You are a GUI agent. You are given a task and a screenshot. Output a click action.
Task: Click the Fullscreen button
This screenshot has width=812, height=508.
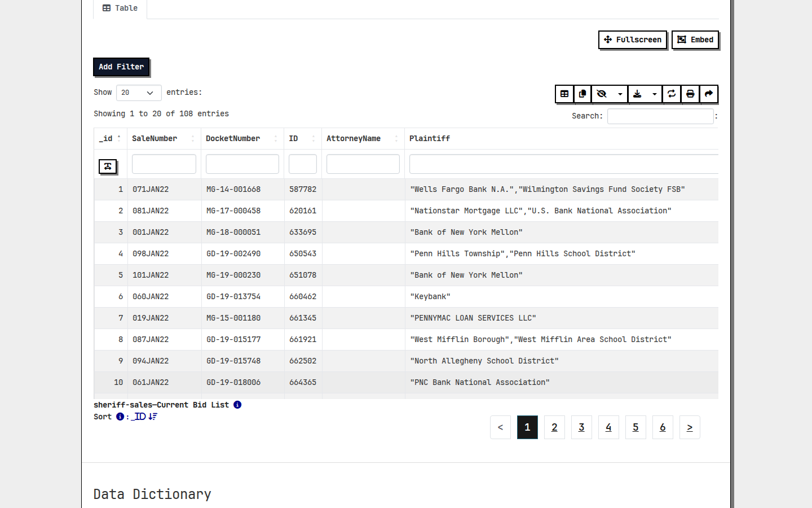pos(633,40)
